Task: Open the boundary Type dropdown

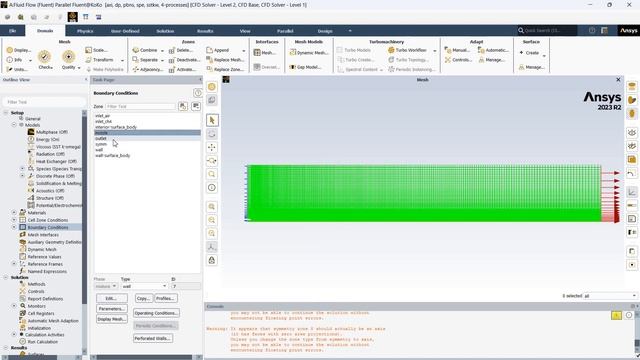Action: [x=144, y=286]
